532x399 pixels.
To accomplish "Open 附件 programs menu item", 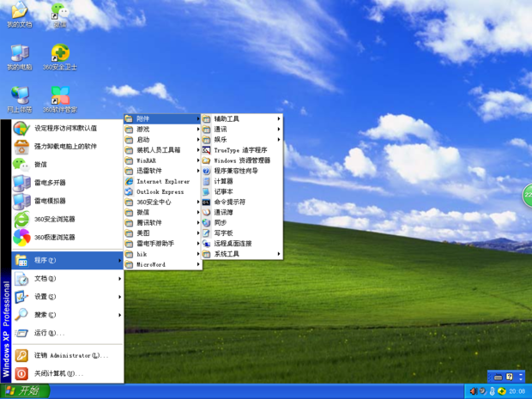I will [163, 118].
